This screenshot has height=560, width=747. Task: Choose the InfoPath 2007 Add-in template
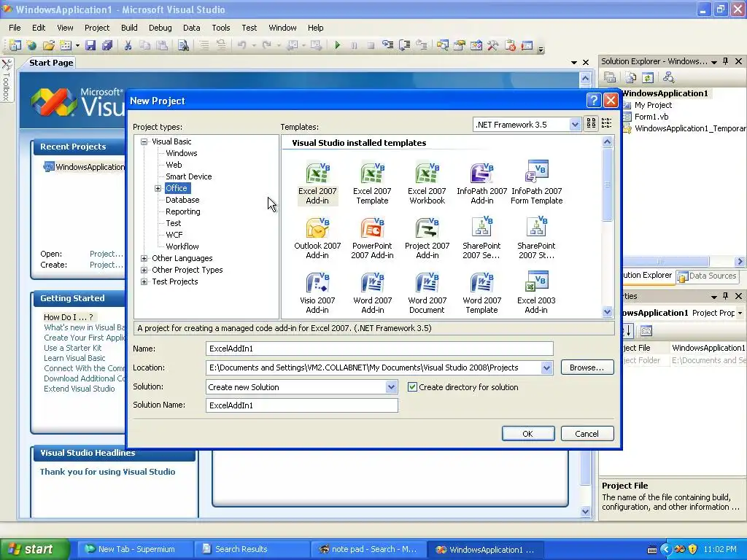pos(481,184)
